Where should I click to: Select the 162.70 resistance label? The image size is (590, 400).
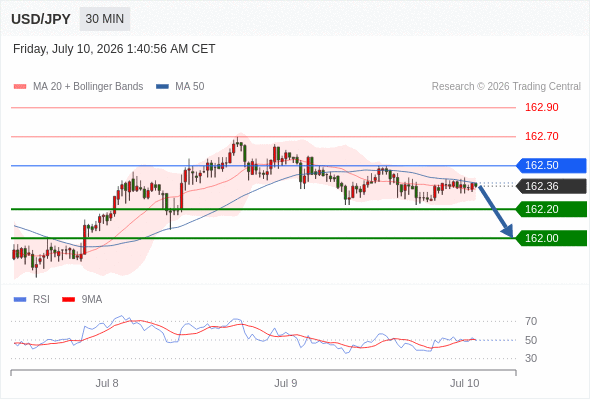pyautogui.click(x=541, y=136)
